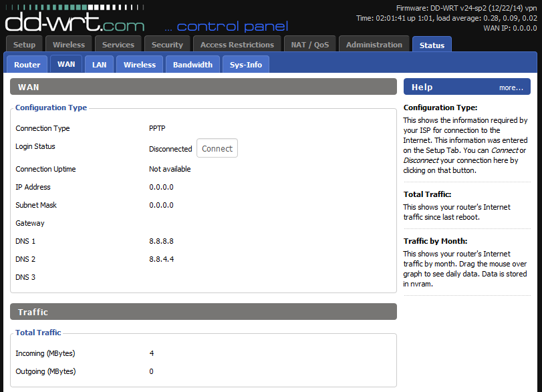The height and width of the screenshot is (392, 542).
Task: Switch to the LAN status subtab
Action: coord(99,65)
